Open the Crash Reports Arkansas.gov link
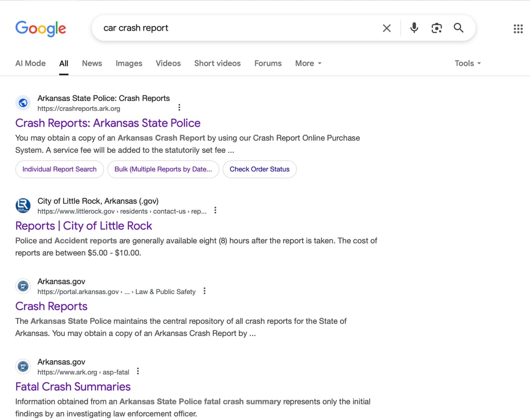The image size is (530, 420). tap(51, 307)
